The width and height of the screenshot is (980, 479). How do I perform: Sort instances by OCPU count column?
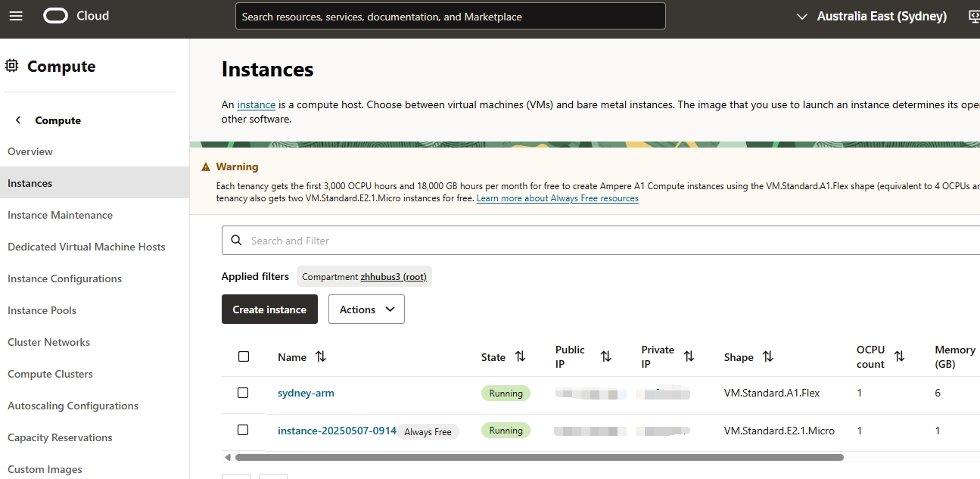pyautogui.click(x=899, y=356)
